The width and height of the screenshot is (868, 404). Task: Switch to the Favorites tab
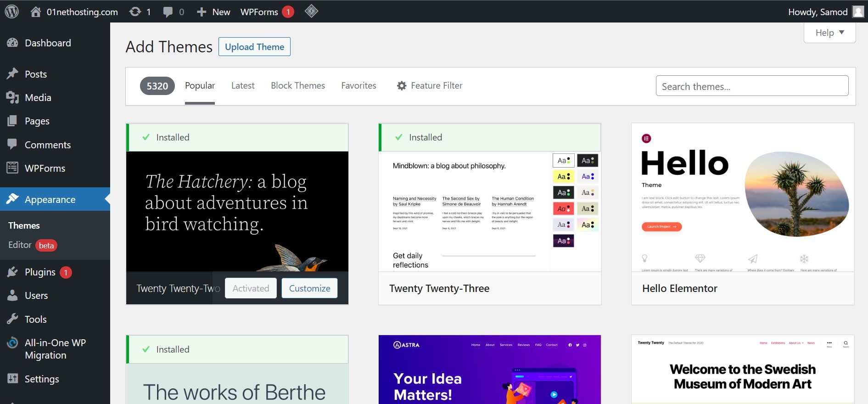point(358,85)
